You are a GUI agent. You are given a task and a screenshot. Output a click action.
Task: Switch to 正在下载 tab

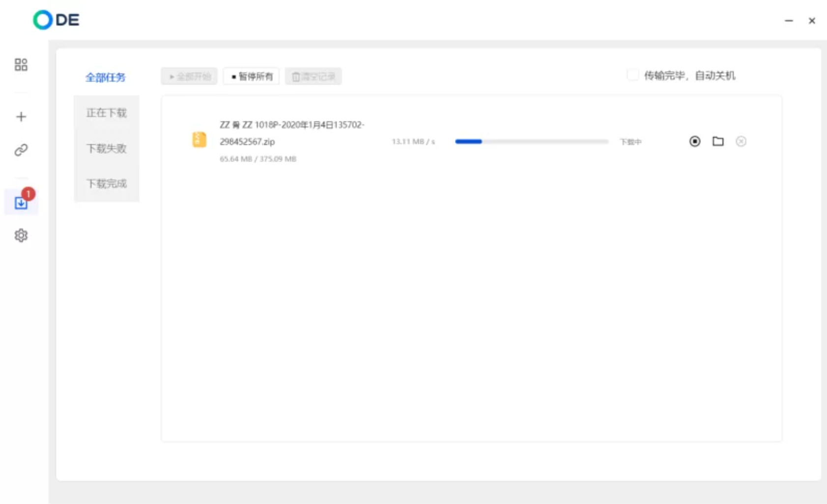[107, 113]
